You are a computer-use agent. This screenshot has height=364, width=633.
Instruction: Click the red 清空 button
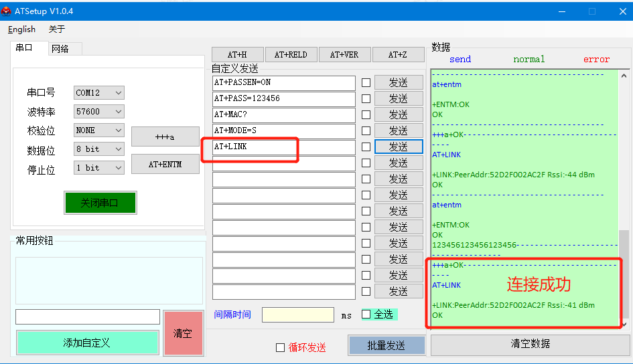click(183, 333)
